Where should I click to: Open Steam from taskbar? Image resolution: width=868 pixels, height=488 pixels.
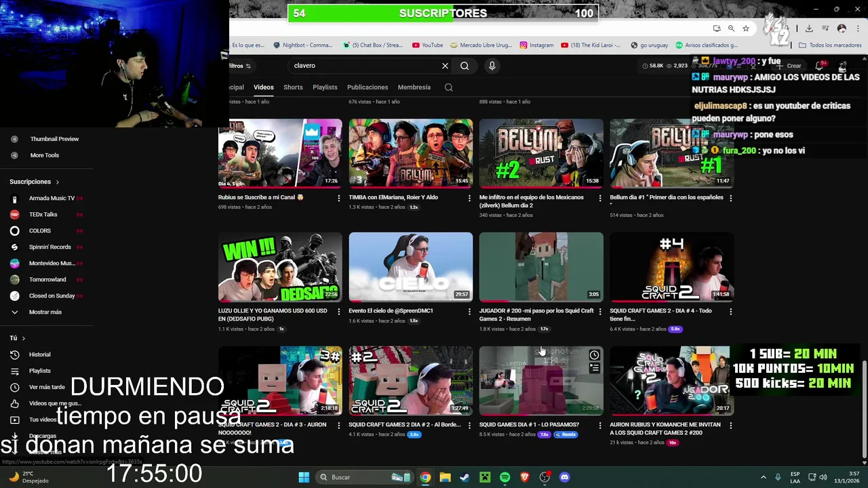click(465, 477)
